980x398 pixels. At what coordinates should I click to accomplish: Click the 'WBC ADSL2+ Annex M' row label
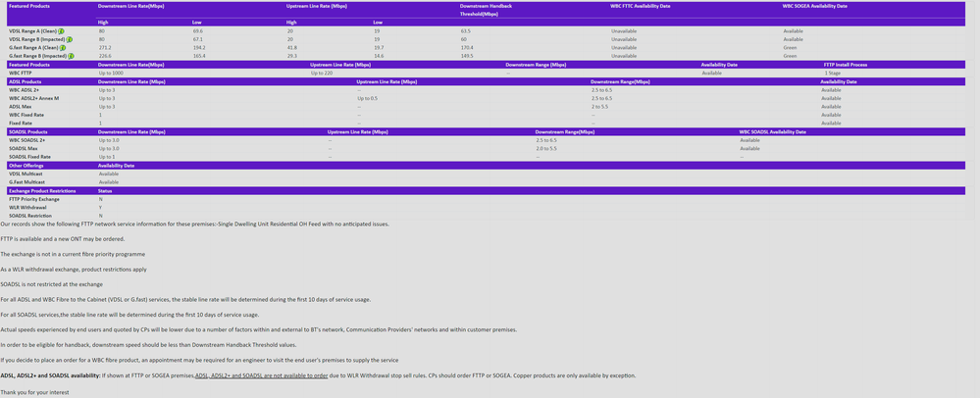pos(33,98)
